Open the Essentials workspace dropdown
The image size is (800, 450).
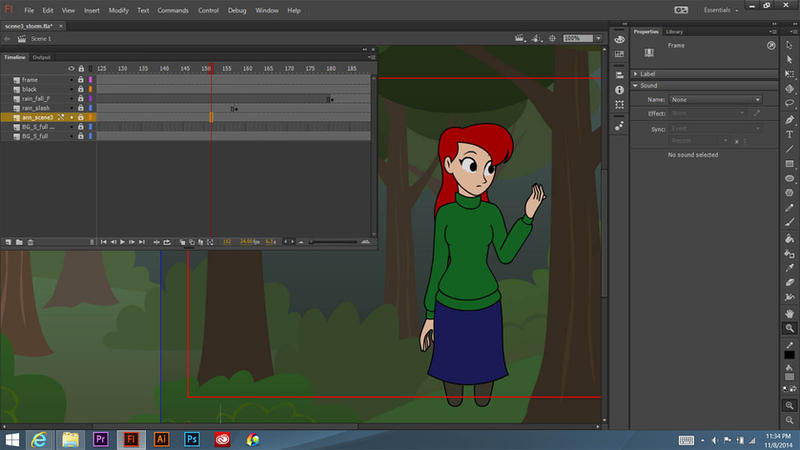[x=721, y=10]
